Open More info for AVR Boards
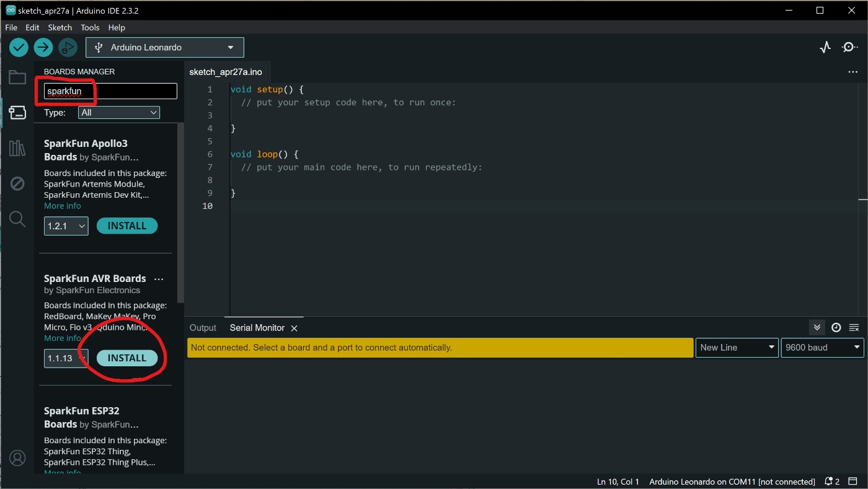Viewport: 868px width, 489px height. (63, 338)
